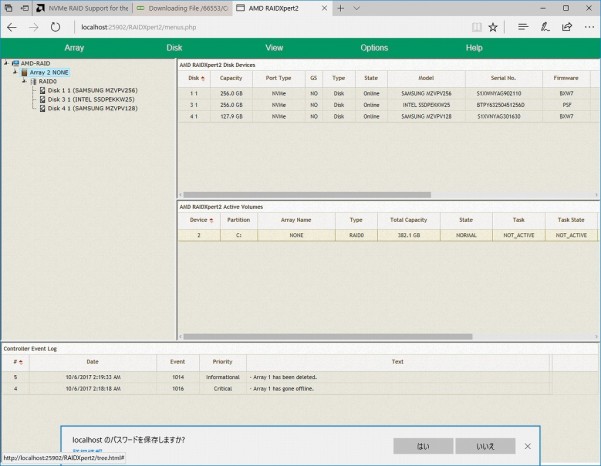The image size is (601, 466).
Task: Open a new browser tab
Action: [340, 8]
